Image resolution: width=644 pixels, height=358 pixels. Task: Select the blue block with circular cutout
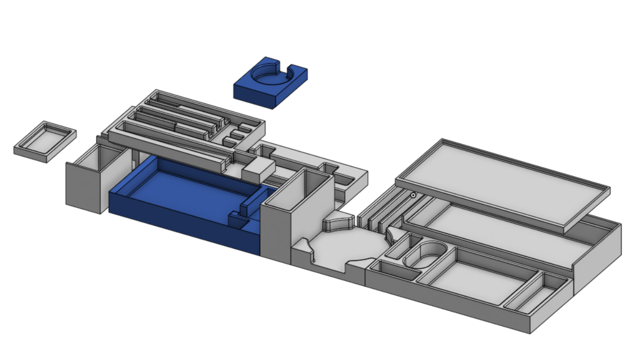(270, 82)
